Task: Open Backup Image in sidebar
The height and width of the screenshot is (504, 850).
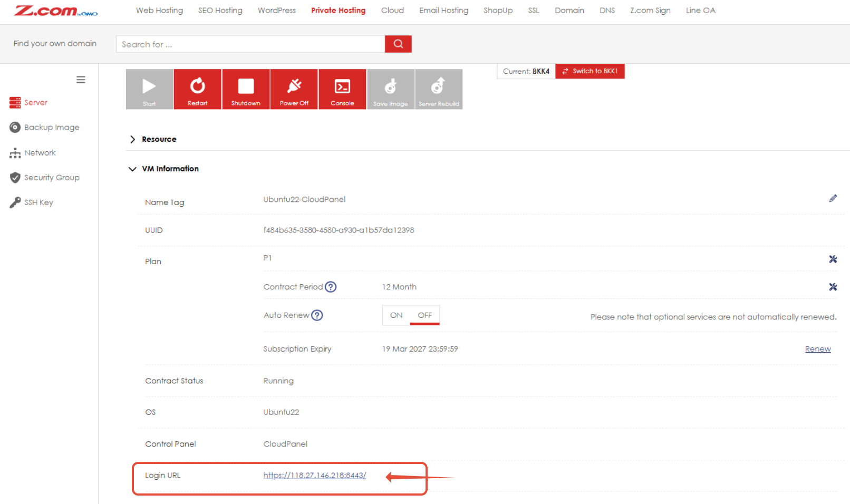Action: click(45, 127)
